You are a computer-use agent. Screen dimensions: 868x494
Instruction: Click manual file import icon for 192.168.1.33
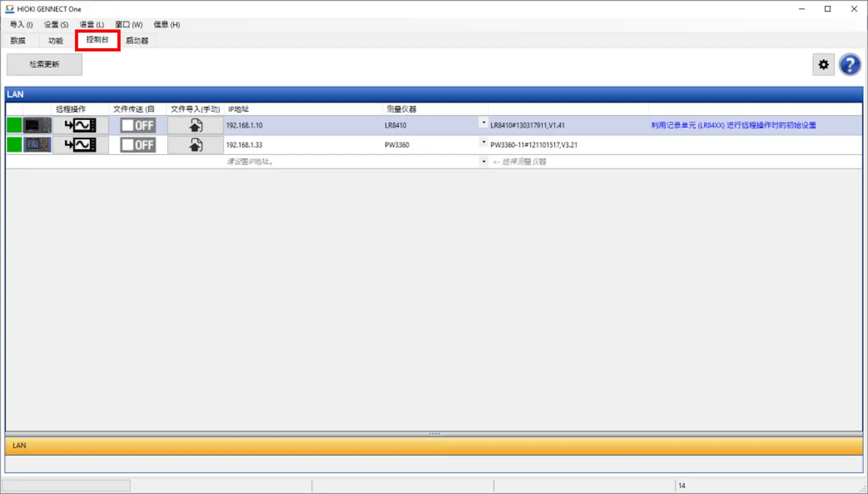tap(196, 145)
